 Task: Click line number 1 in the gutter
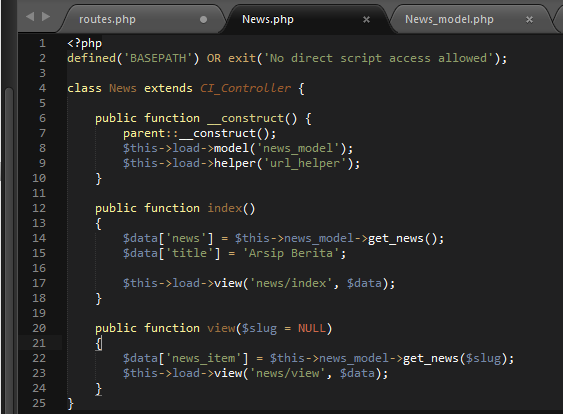pyautogui.click(x=42, y=43)
